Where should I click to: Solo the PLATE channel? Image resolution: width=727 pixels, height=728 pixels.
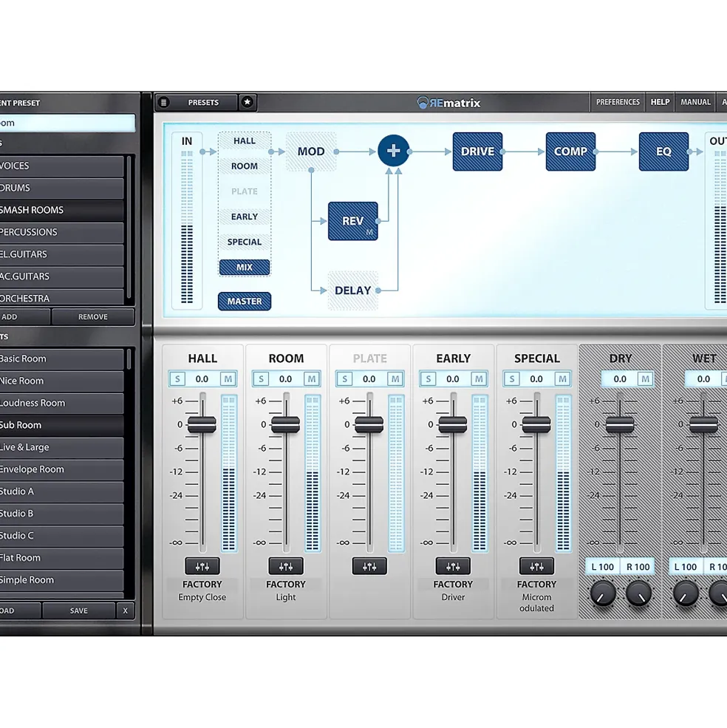[x=344, y=379]
